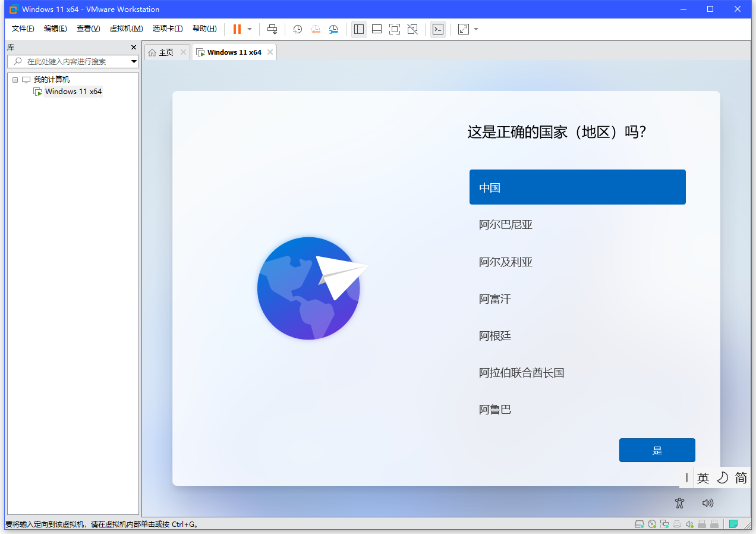The height and width of the screenshot is (534, 756).
Task: Open the 帮助(H) menu
Action: (204, 29)
